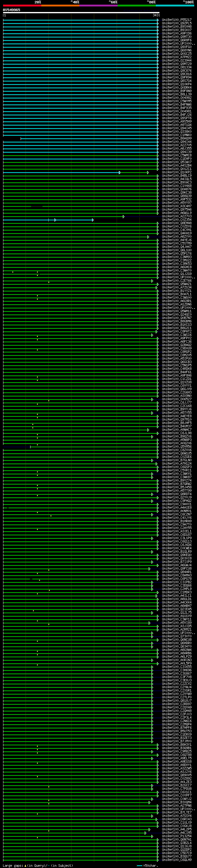Select hit label UniRef100_Q9SPT6
This screenshot has height=868, width=197.
click(x=177, y=118)
